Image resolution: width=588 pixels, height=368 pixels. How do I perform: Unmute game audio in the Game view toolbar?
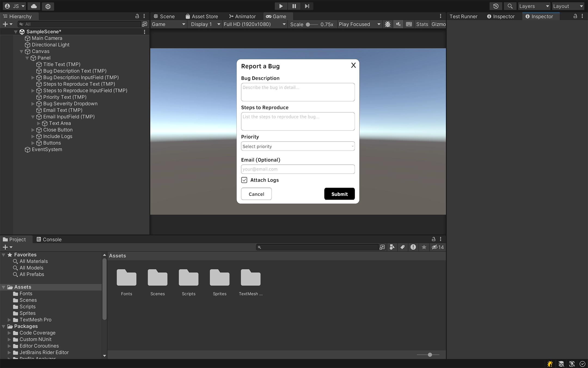(398, 24)
